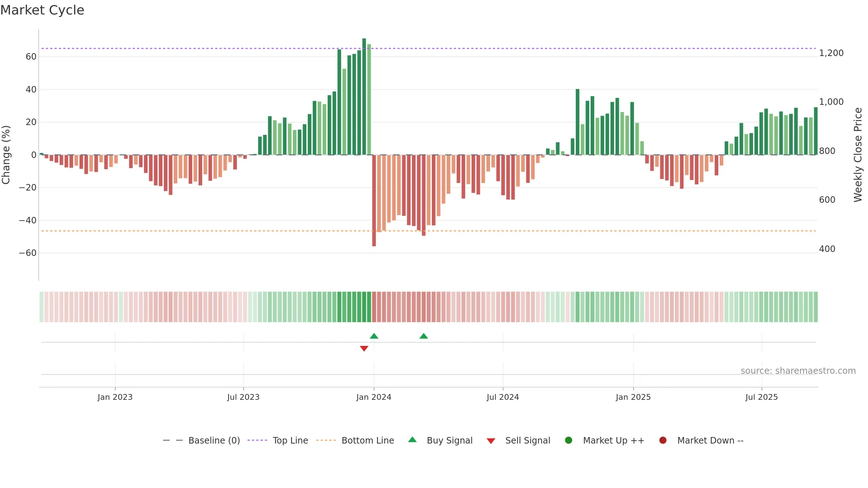Click the deepest red bar just after Jan 2024
This screenshot has width=868, height=488.
(374, 201)
